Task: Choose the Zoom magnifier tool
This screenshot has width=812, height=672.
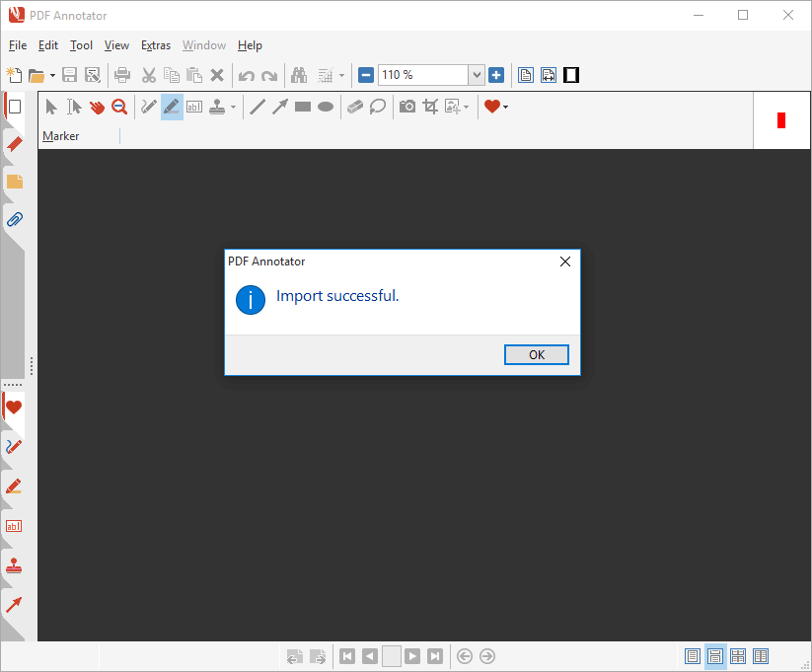Action: [119, 107]
